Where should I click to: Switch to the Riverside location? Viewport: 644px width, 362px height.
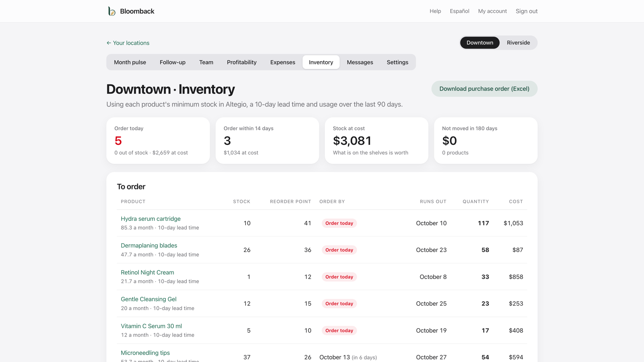[518, 43]
